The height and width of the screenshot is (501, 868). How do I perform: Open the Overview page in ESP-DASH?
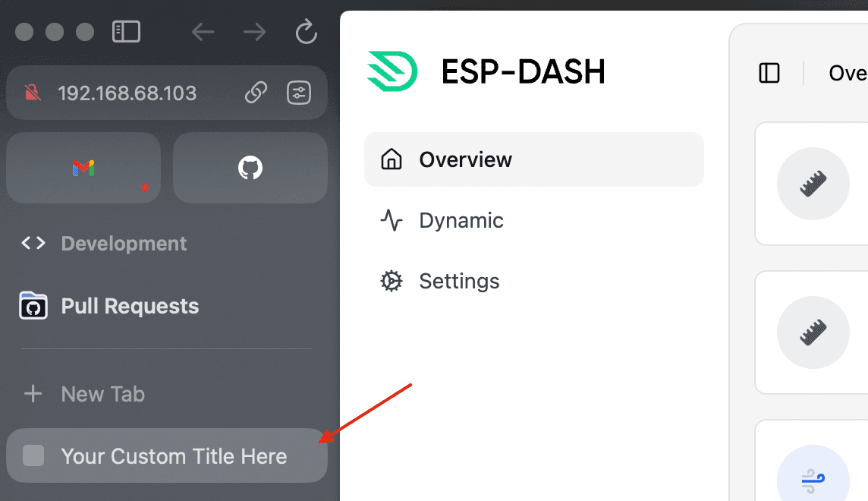[x=533, y=159]
